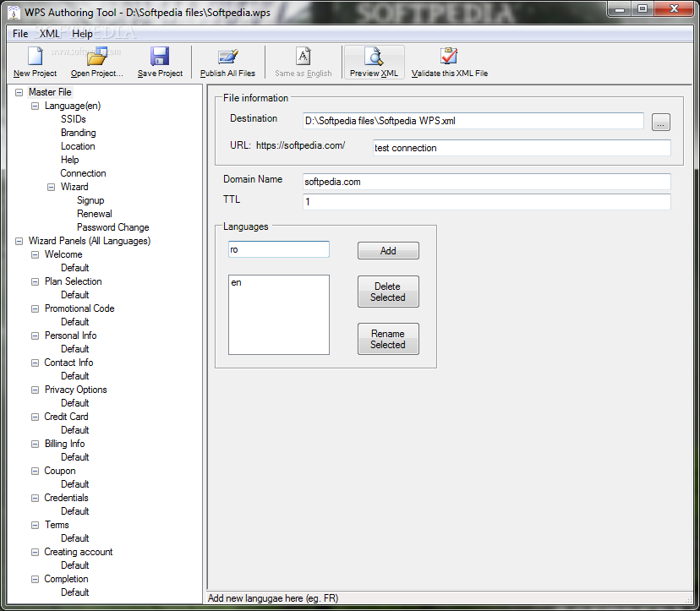Select Default under Credit Card

(x=74, y=430)
